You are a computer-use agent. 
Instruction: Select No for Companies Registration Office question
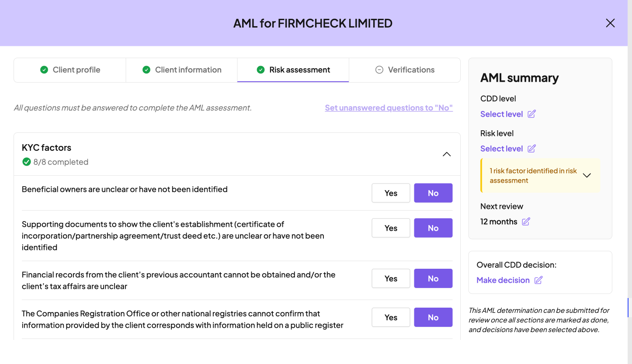pyautogui.click(x=433, y=318)
